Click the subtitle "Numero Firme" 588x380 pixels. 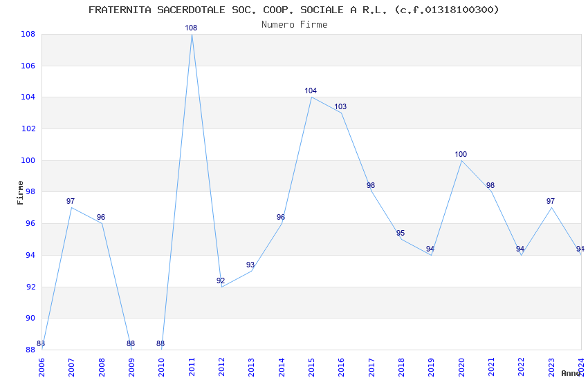pyautogui.click(x=295, y=25)
